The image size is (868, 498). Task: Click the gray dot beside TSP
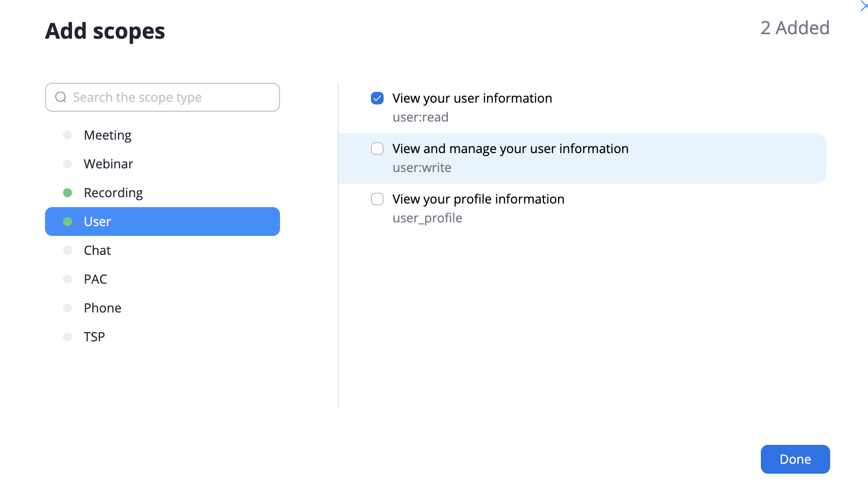[x=68, y=337]
